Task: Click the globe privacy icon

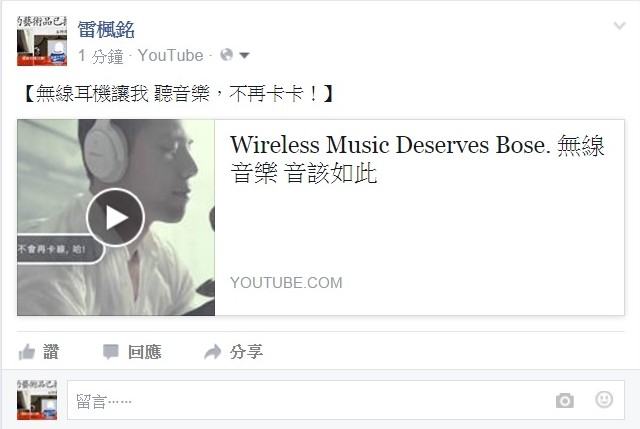Action: (227, 55)
